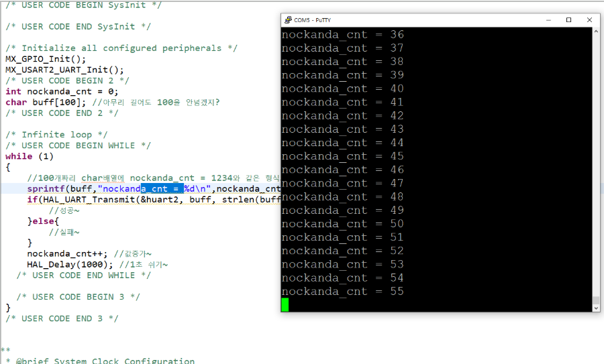
Task: Click the '}else{' line
Action: (x=43, y=221)
